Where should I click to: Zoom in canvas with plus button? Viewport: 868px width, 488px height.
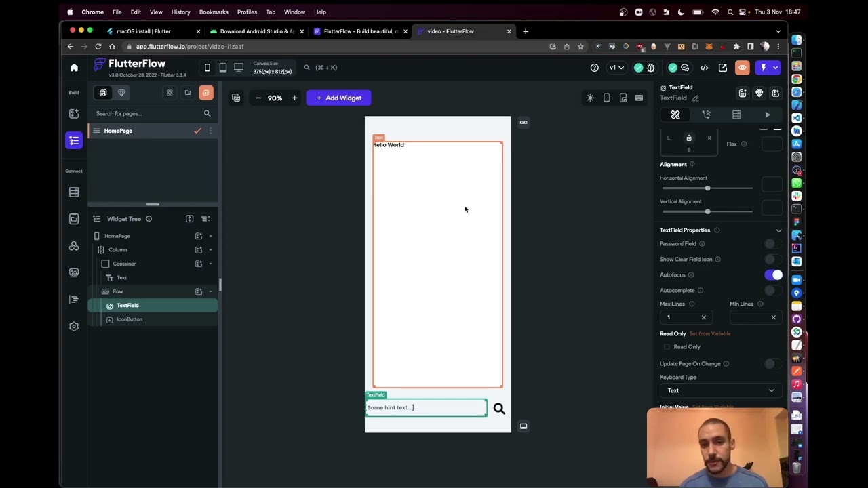(x=294, y=98)
